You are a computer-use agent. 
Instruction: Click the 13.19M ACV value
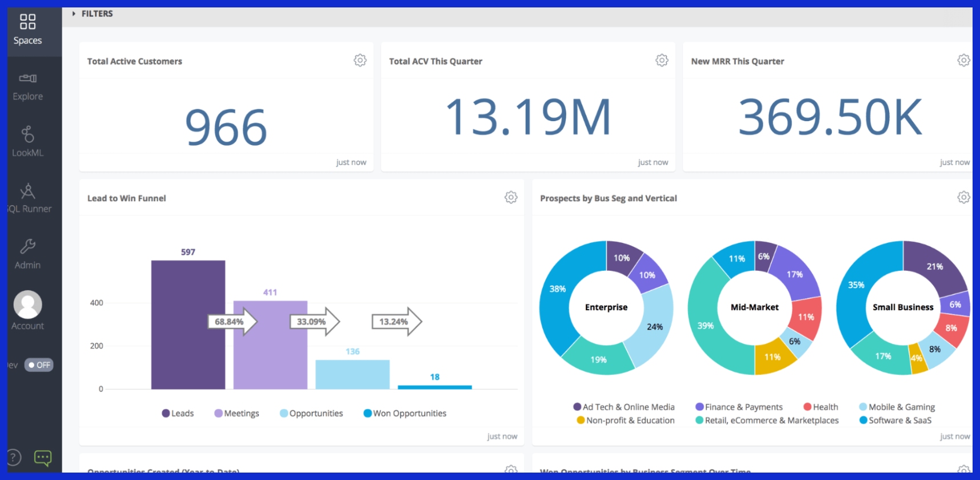click(528, 117)
